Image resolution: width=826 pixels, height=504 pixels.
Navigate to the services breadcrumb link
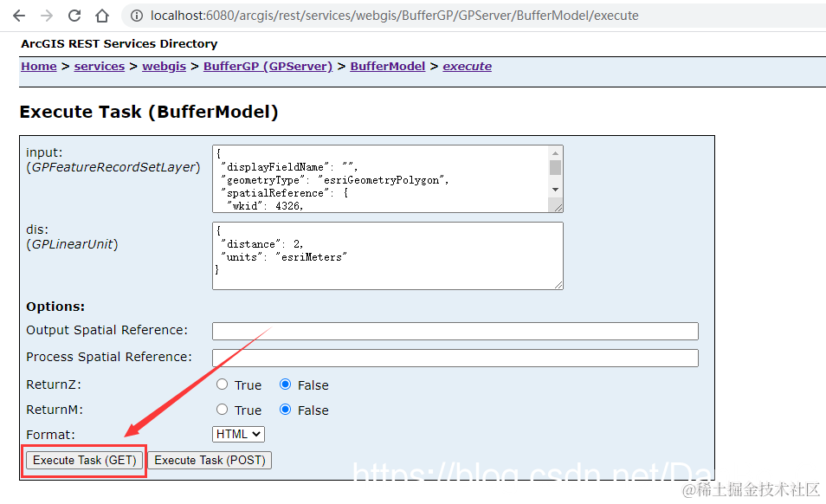(x=100, y=67)
